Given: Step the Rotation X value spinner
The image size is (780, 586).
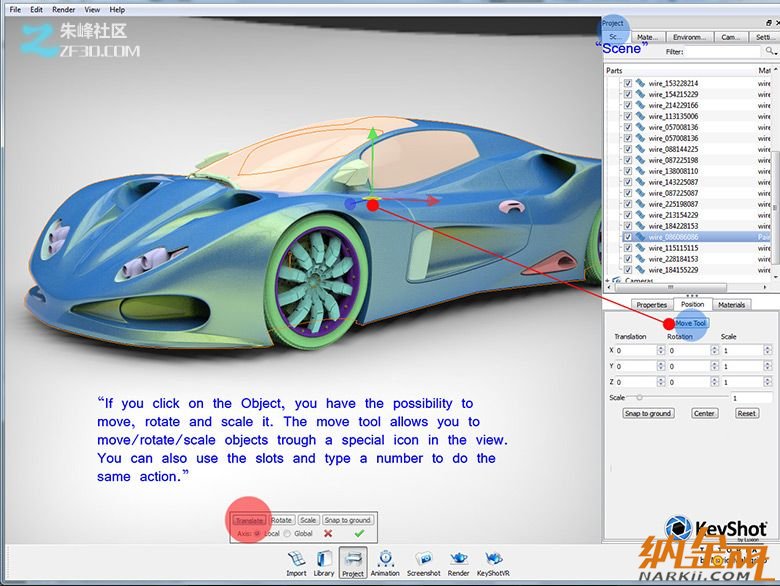Looking at the screenshot, I should (714, 350).
